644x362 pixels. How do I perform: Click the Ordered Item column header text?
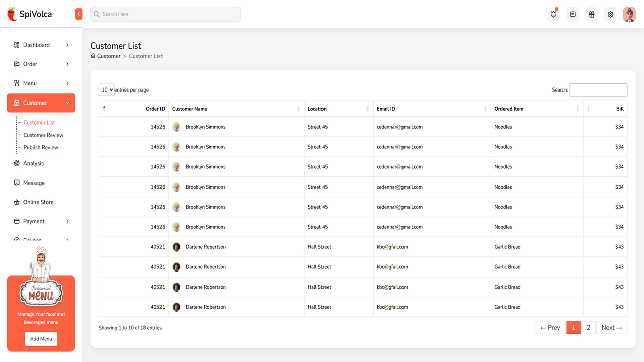click(509, 109)
